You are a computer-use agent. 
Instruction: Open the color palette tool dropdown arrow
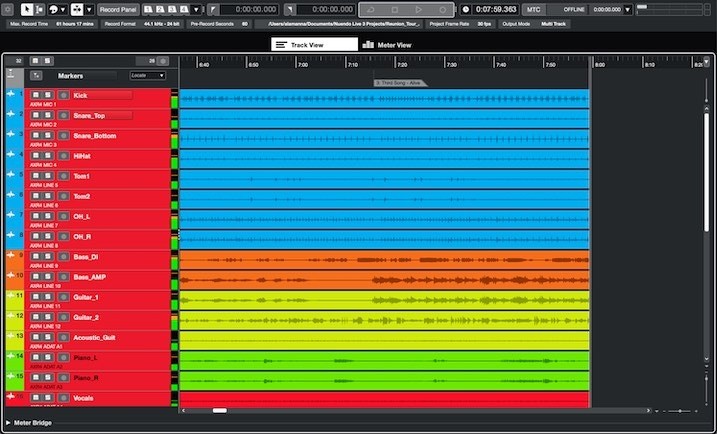coord(64,9)
